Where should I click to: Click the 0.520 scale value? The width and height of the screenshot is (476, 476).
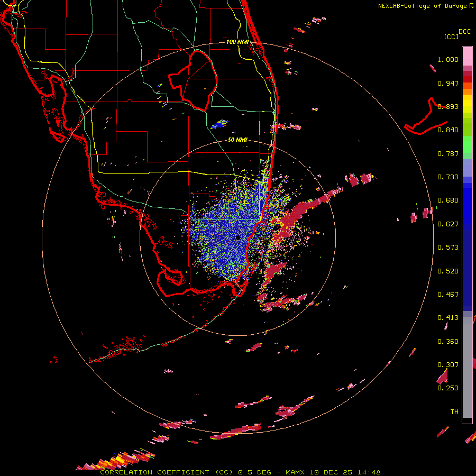click(x=448, y=271)
